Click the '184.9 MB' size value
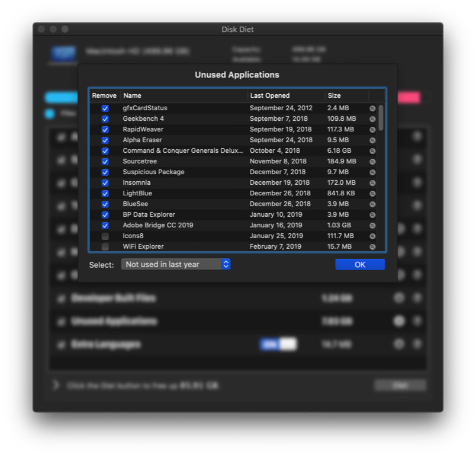This screenshot has height=456, width=476. 342,161
